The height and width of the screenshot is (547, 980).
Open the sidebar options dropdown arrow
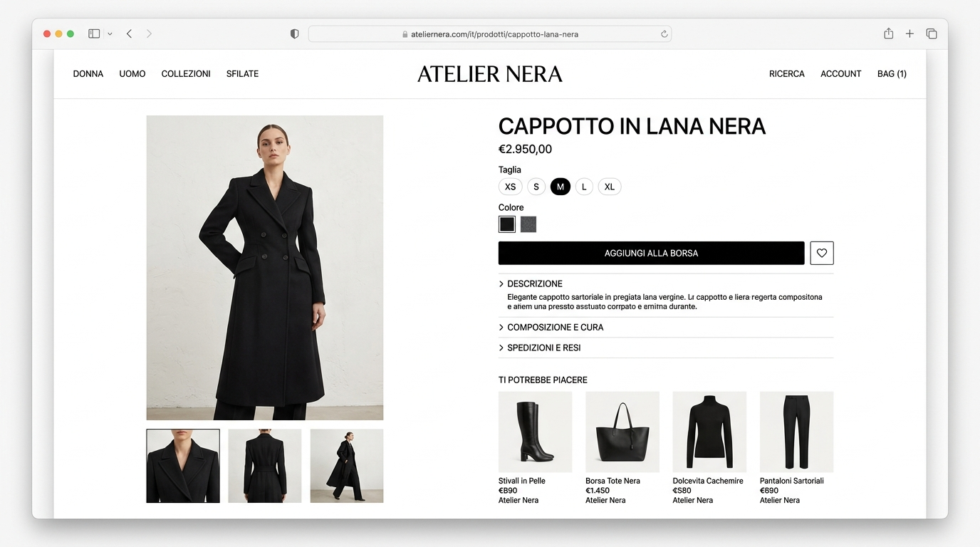pos(110,34)
